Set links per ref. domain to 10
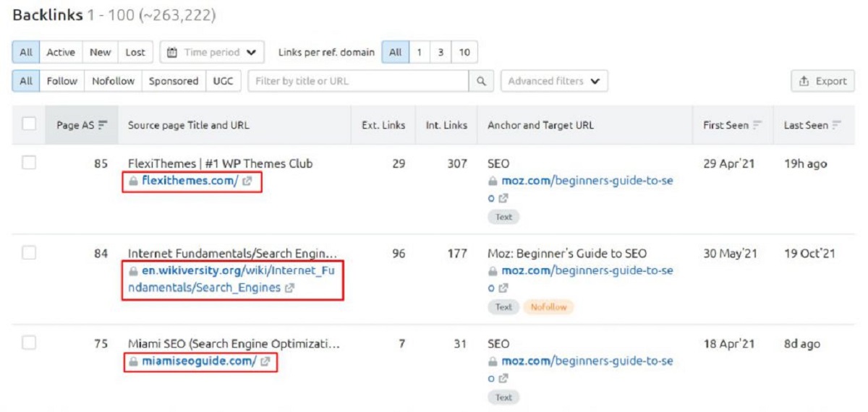The height and width of the screenshot is (412, 868). click(464, 52)
